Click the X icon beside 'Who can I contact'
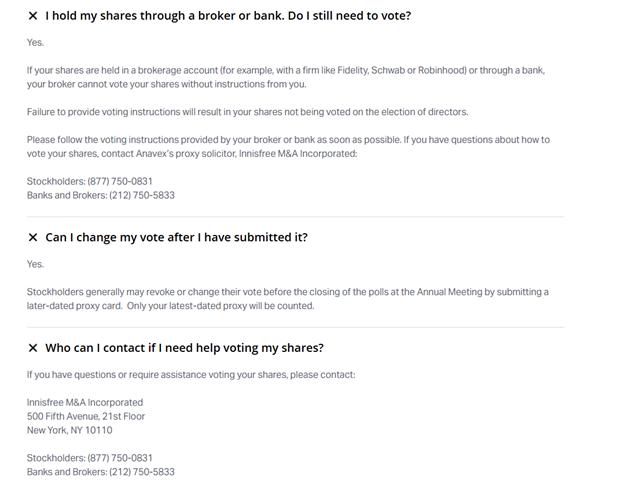This screenshot has height=485, width=624. 33,348
